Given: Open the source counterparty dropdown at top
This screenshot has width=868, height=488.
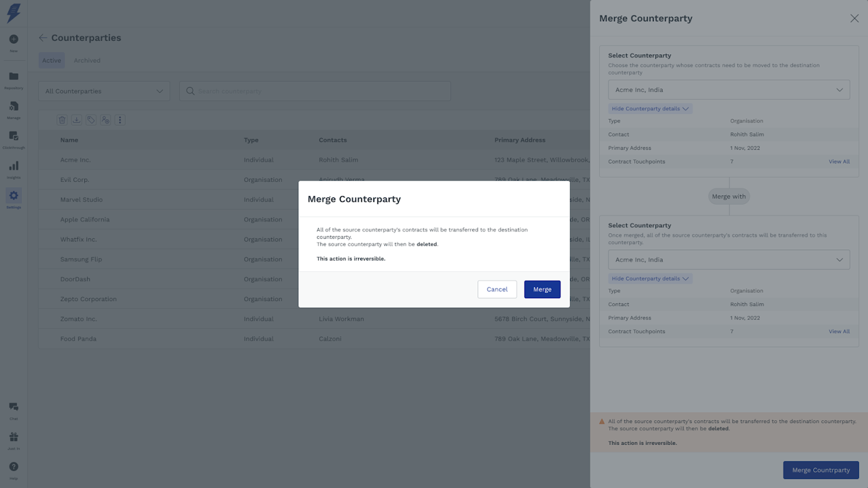Looking at the screenshot, I should coord(729,90).
